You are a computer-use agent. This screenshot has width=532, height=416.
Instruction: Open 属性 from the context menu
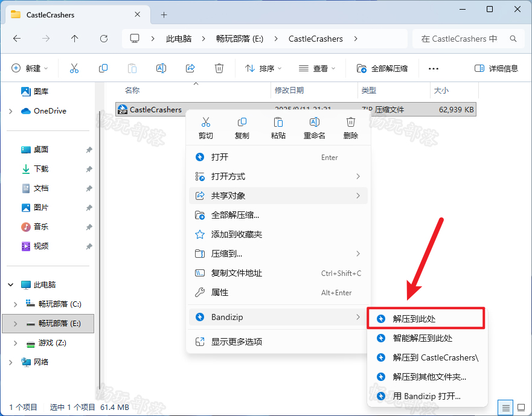pos(278,292)
